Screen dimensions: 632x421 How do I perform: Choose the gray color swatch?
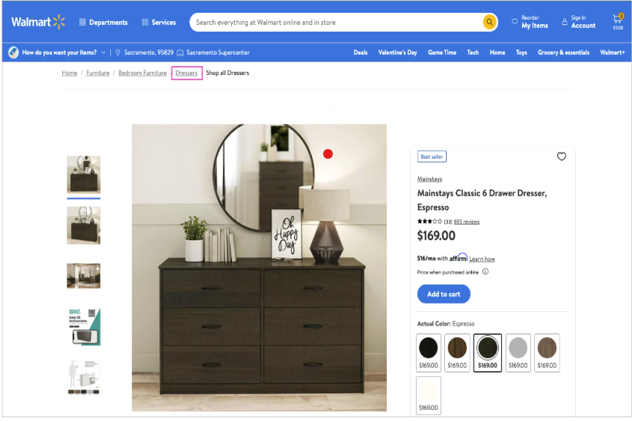click(x=517, y=349)
